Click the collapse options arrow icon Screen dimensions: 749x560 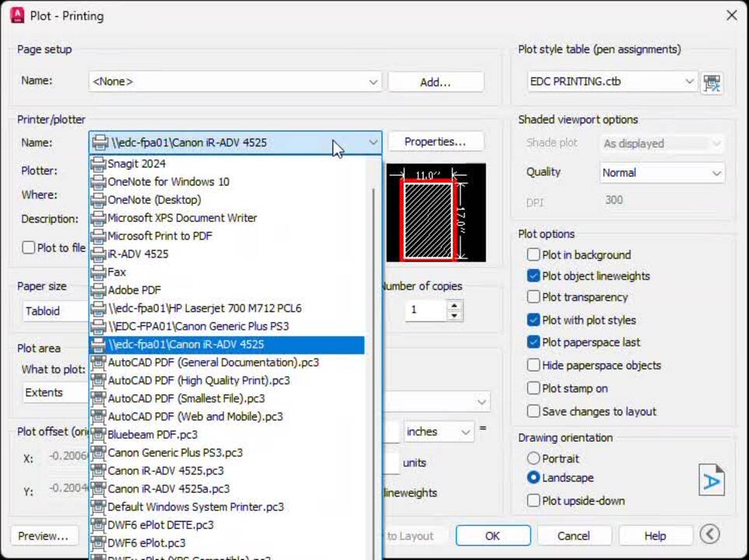[709, 534]
